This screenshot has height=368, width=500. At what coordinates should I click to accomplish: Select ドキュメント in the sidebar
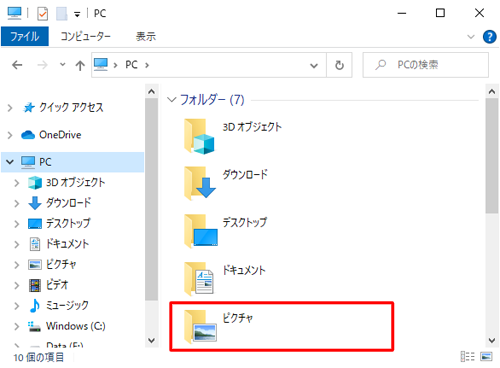(67, 244)
